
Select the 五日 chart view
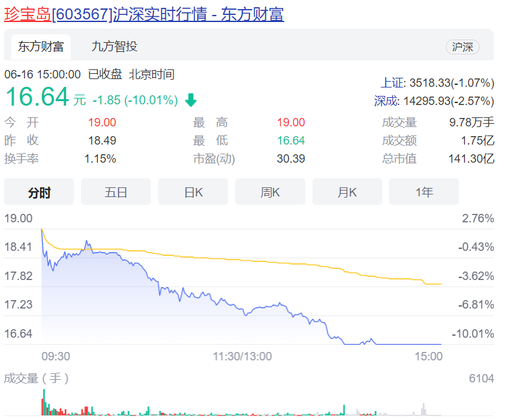point(116,192)
